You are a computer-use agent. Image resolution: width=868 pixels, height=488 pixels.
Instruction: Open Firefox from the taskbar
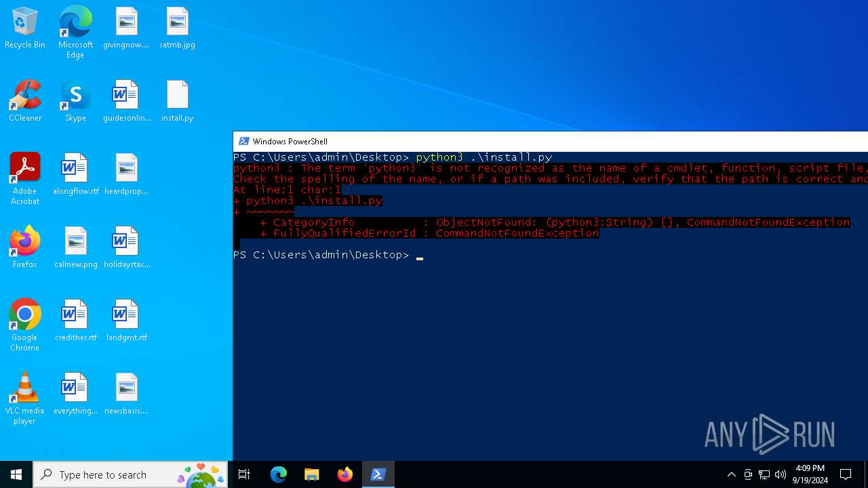pos(345,474)
